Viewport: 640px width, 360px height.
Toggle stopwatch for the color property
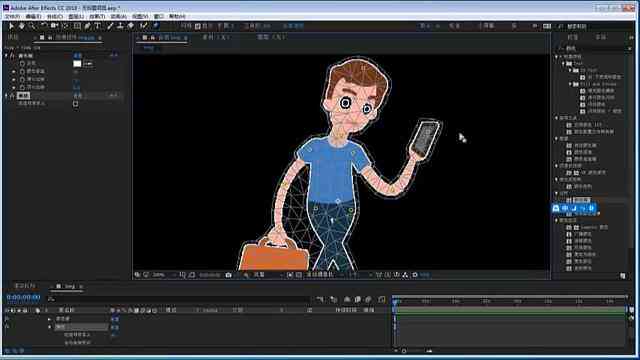click(22, 64)
